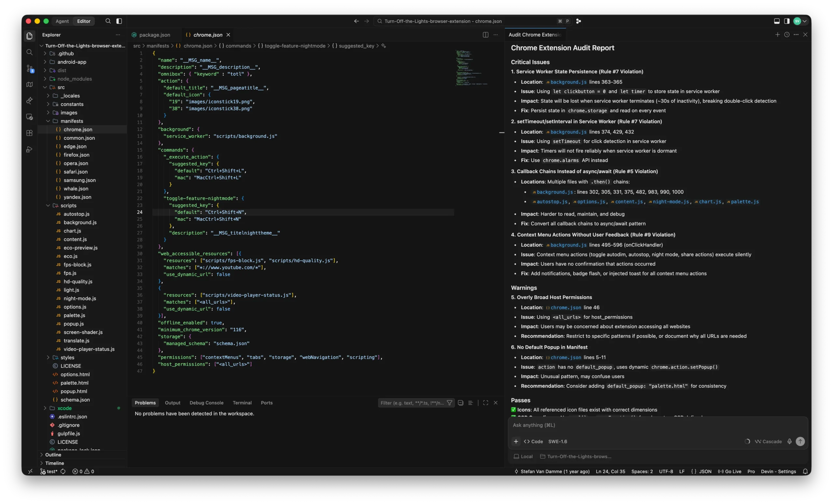Image resolution: width=833 pixels, height=504 pixels.
Task: Close the bottom panel
Action: click(496, 403)
